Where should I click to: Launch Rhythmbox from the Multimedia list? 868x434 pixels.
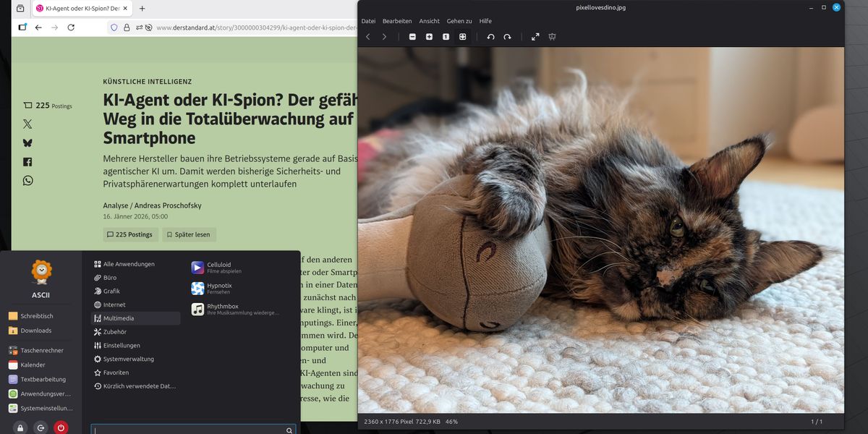pos(222,309)
